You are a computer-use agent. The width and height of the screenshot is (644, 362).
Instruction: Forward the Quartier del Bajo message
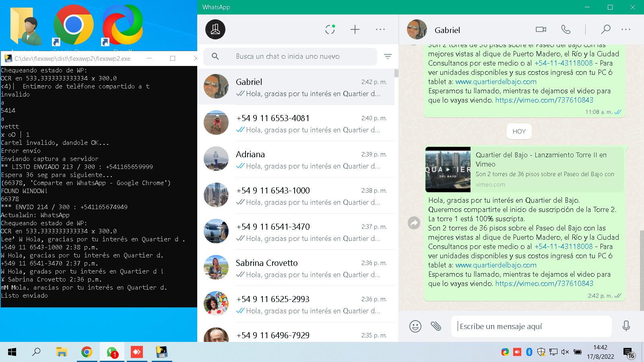(414, 223)
